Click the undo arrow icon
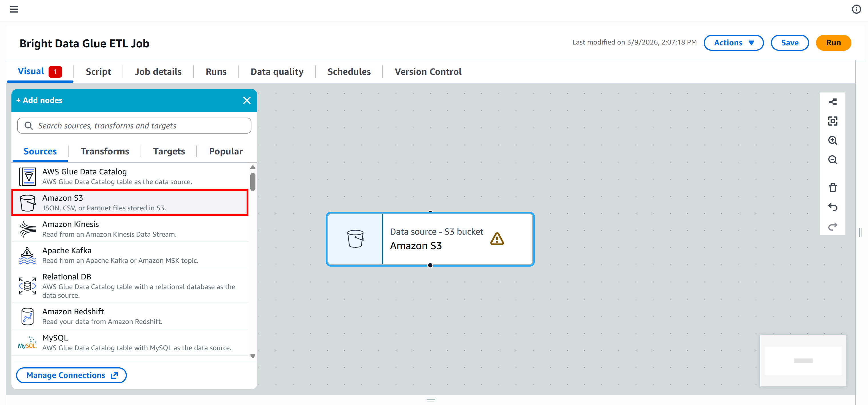 (832, 207)
